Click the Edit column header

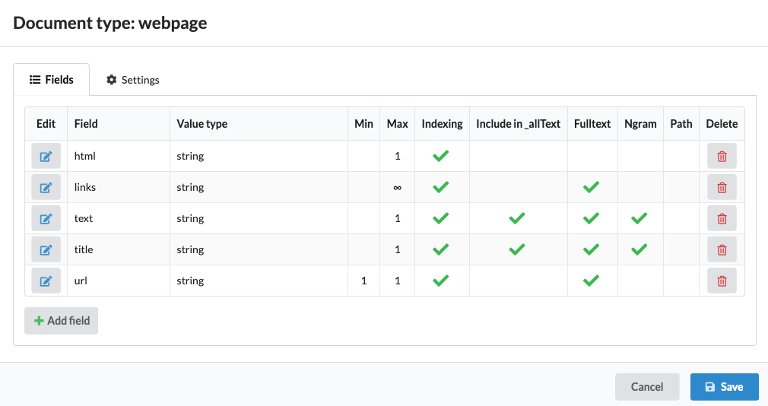tap(46, 124)
